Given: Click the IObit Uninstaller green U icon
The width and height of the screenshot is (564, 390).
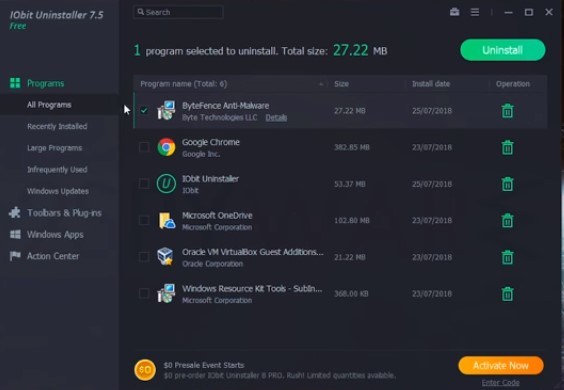Looking at the screenshot, I should pos(166,184).
